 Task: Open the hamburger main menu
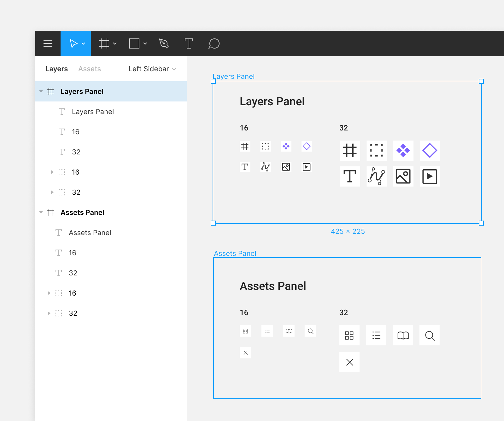[x=48, y=43]
